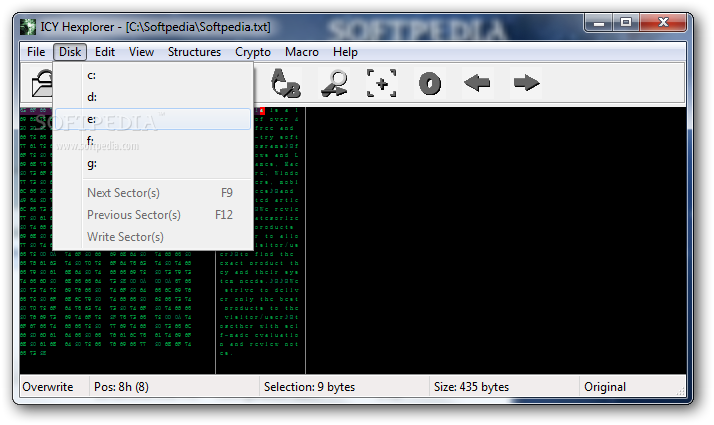The width and height of the screenshot is (714, 425).
Task: Minimize the ICY Hexplorer window
Action: point(599,23)
